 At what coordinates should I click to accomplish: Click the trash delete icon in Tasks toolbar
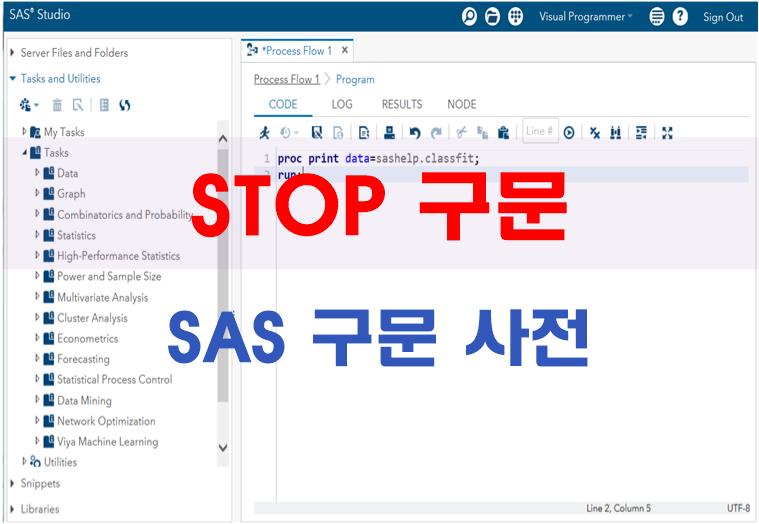(57, 105)
